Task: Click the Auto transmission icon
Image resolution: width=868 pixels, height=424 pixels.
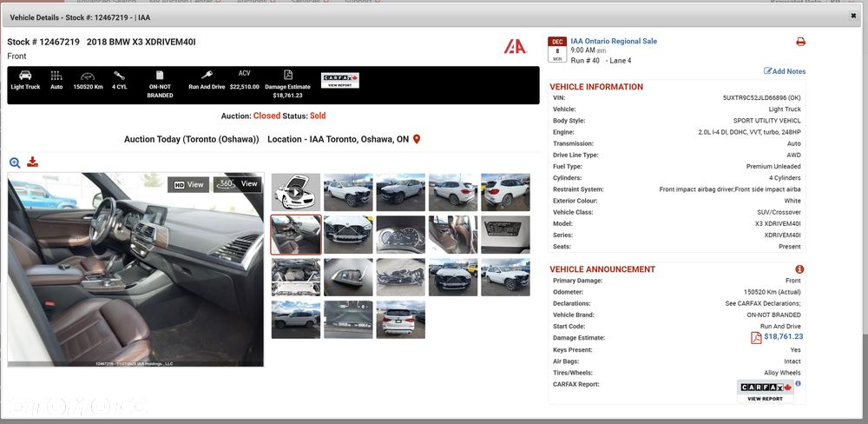Action: pyautogui.click(x=56, y=76)
